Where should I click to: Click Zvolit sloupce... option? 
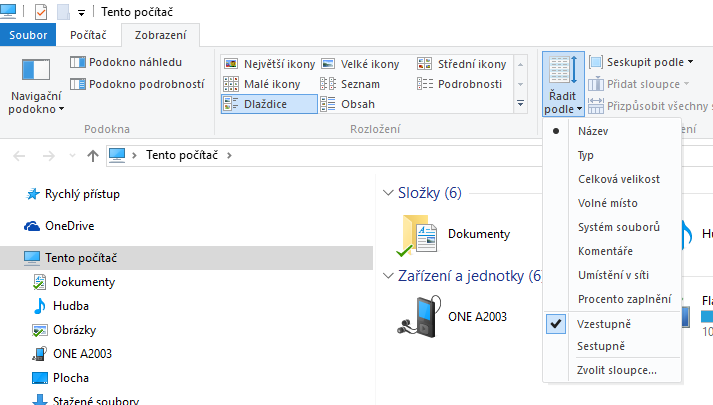pyautogui.click(x=617, y=370)
